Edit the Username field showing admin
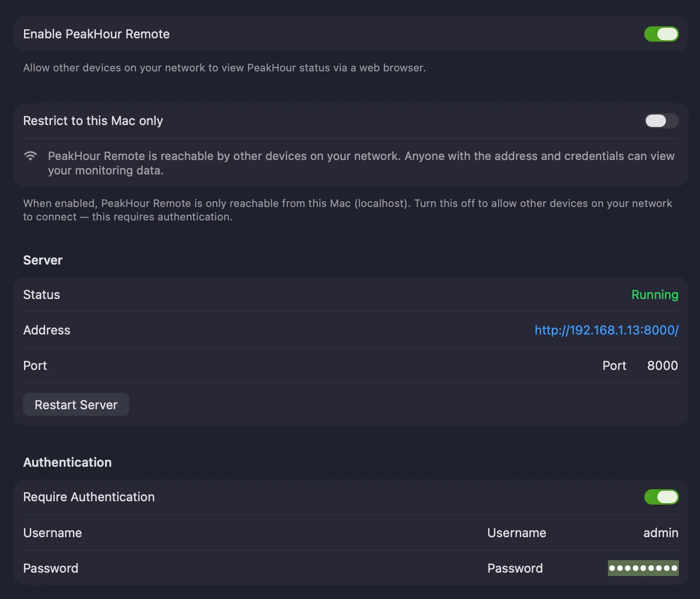Image resolution: width=700 pixels, height=599 pixels. tap(660, 533)
